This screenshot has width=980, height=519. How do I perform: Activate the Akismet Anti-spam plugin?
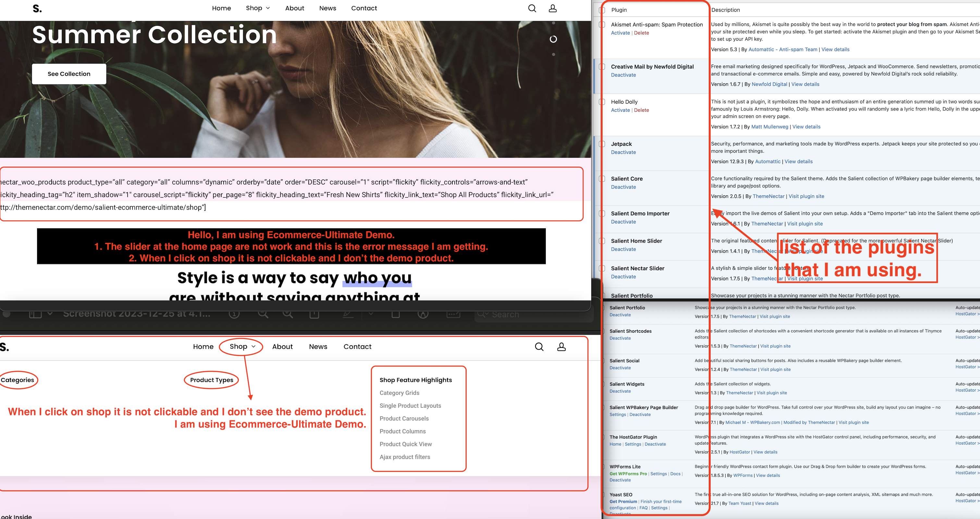[x=620, y=33]
